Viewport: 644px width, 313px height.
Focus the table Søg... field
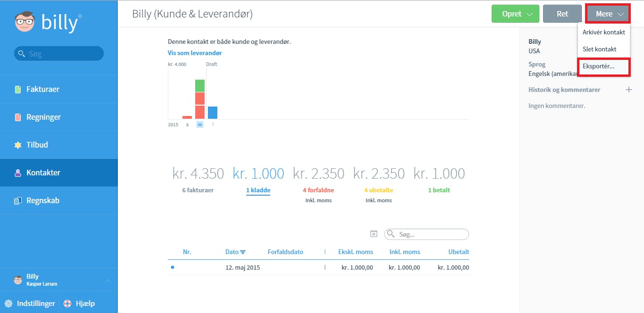tap(427, 234)
